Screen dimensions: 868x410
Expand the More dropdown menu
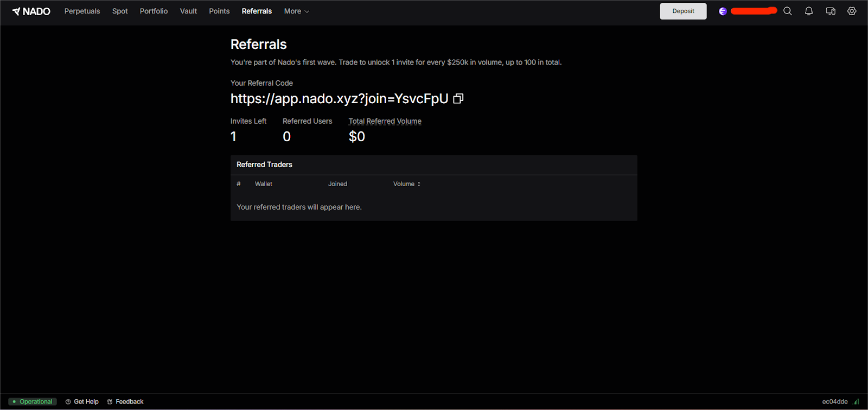pyautogui.click(x=297, y=11)
